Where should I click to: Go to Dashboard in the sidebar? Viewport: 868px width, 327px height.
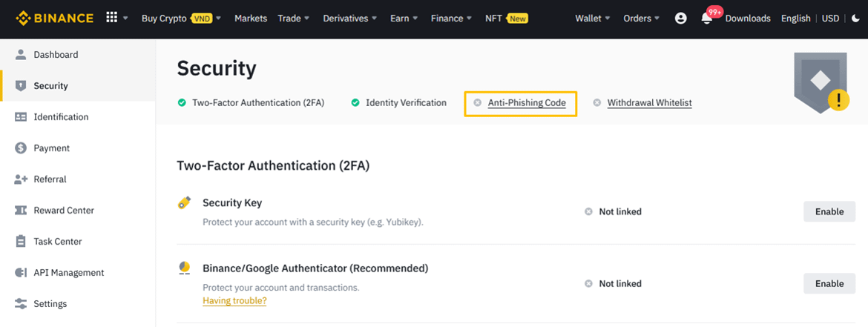click(x=56, y=55)
